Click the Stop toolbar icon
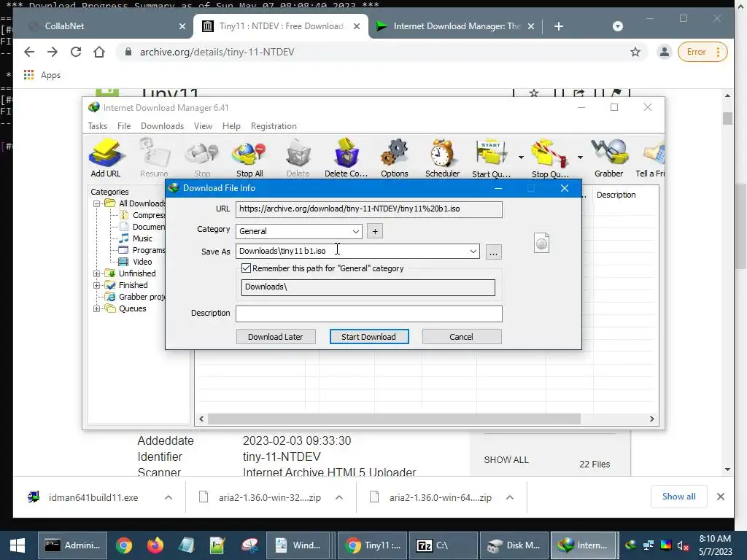This screenshot has width=747, height=560. (x=202, y=158)
